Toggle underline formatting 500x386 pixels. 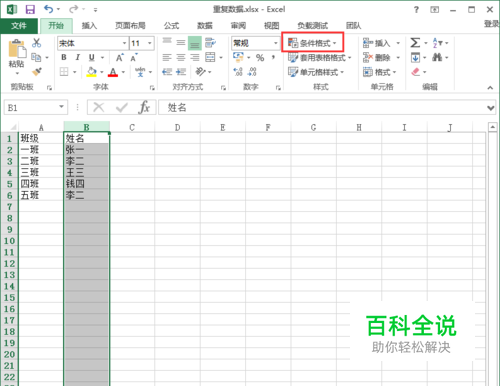[x=92, y=57]
